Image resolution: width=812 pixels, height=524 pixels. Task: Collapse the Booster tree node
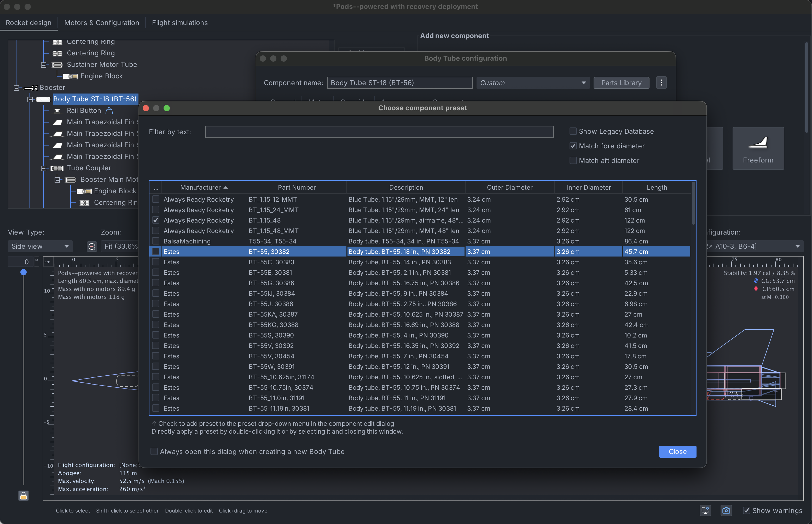pyautogui.click(x=16, y=88)
